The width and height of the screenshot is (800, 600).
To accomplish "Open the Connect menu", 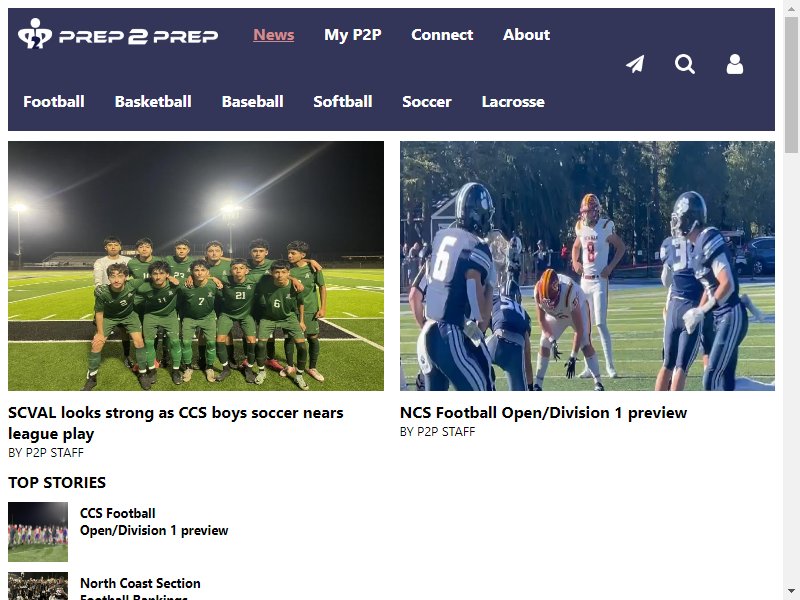I will click(x=442, y=35).
